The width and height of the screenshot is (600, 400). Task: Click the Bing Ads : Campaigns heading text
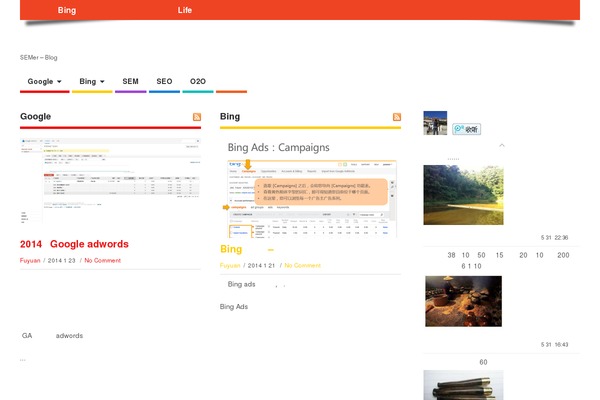[279, 147]
